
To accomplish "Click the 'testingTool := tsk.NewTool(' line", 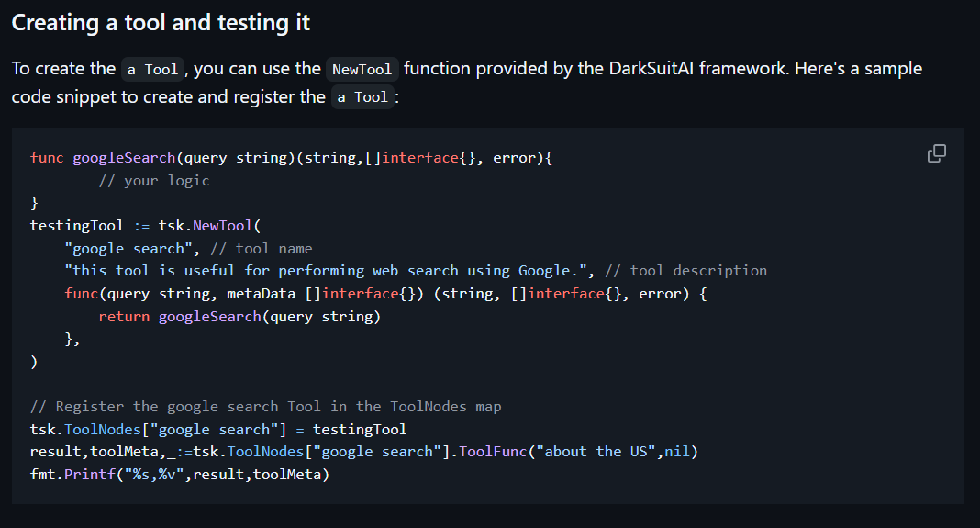I will pyautogui.click(x=146, y=226).
